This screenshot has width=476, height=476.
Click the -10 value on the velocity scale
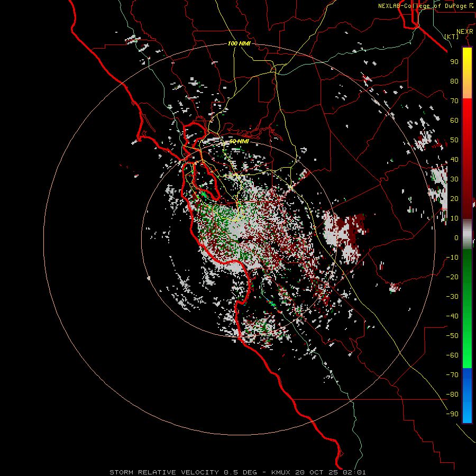coord(452,258)
